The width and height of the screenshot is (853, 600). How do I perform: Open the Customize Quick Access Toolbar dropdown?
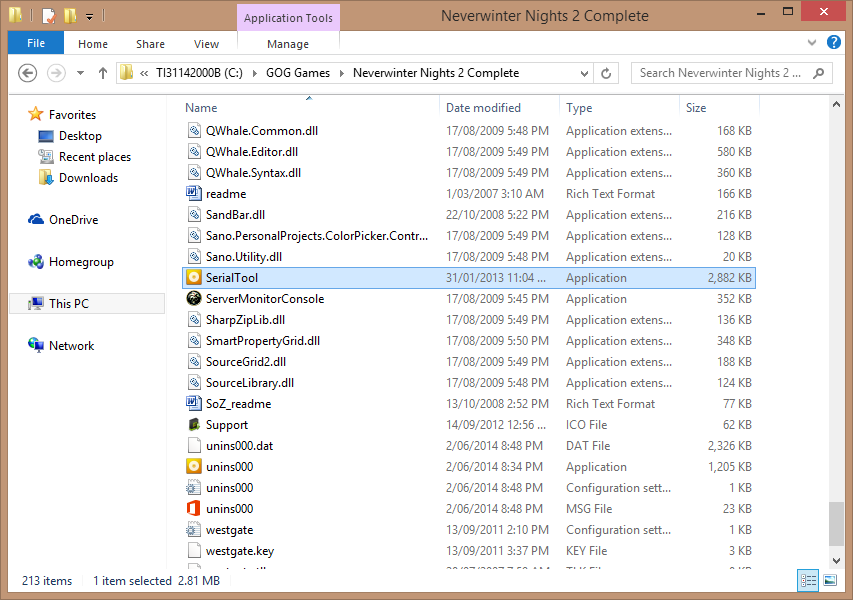[x=89, y=17]
